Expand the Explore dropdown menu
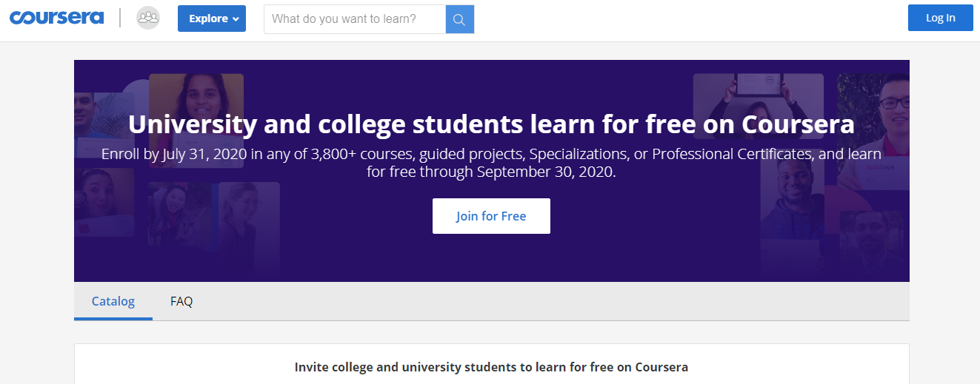The height and width of the screenshot is (384, 980). click(x=211, y=18)
